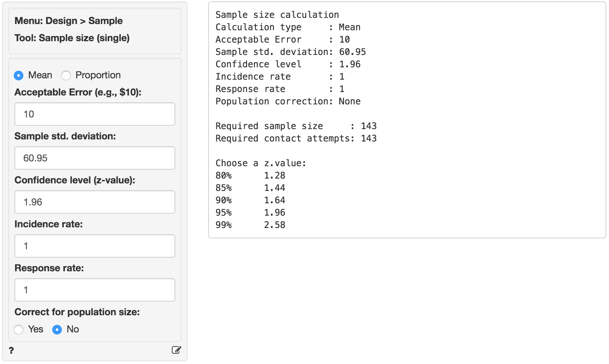The height and width of the screenshot is (364, 609).
Task: Click the Correct for population size label
Action: (x=77, y=312)
